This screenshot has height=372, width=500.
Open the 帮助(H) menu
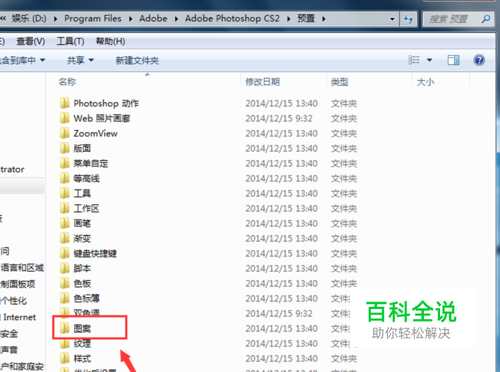pos(110,41)
